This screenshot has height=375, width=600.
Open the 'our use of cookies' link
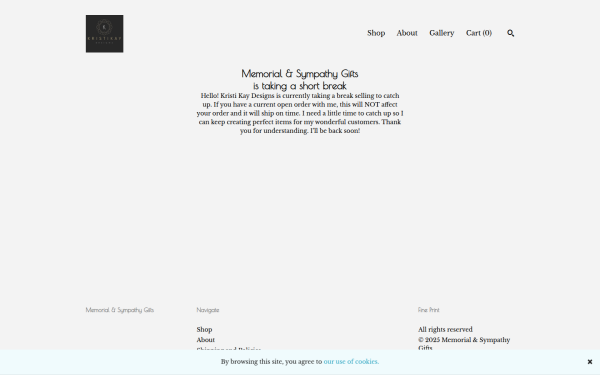click(x=351, y=362)
